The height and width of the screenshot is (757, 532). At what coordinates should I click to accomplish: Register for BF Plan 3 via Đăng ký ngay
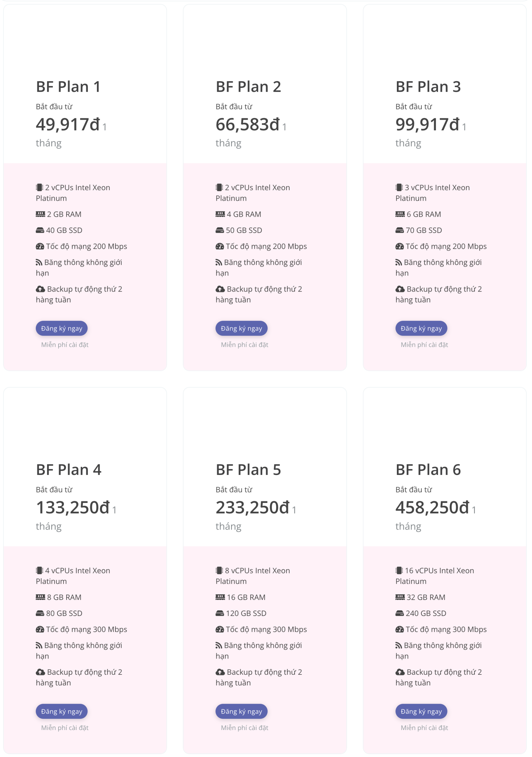pos(421,329)
